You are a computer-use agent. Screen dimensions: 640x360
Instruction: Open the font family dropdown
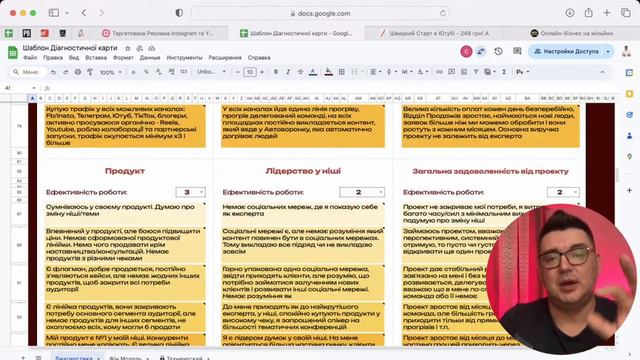coord(211,72)
